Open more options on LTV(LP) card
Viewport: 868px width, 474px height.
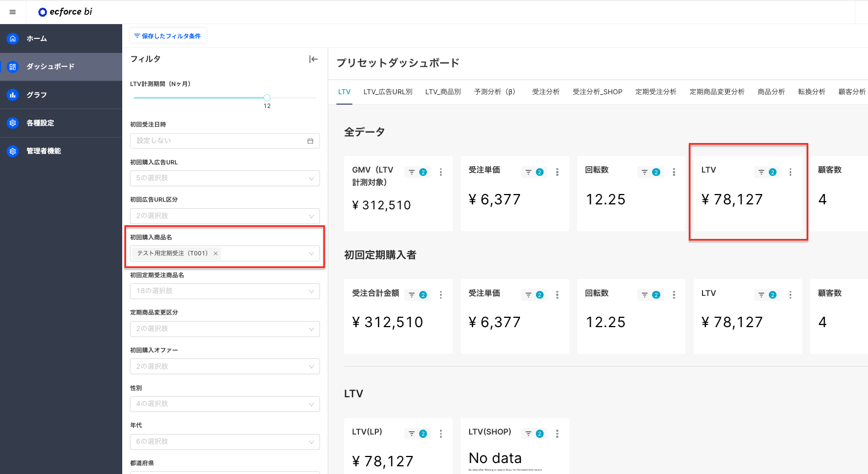(441, 433)
